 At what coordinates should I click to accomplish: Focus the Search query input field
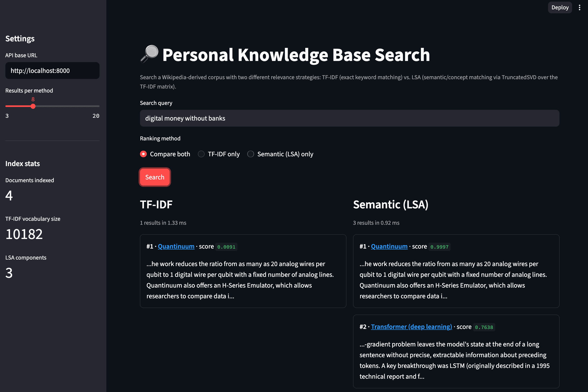click(349, 118)
